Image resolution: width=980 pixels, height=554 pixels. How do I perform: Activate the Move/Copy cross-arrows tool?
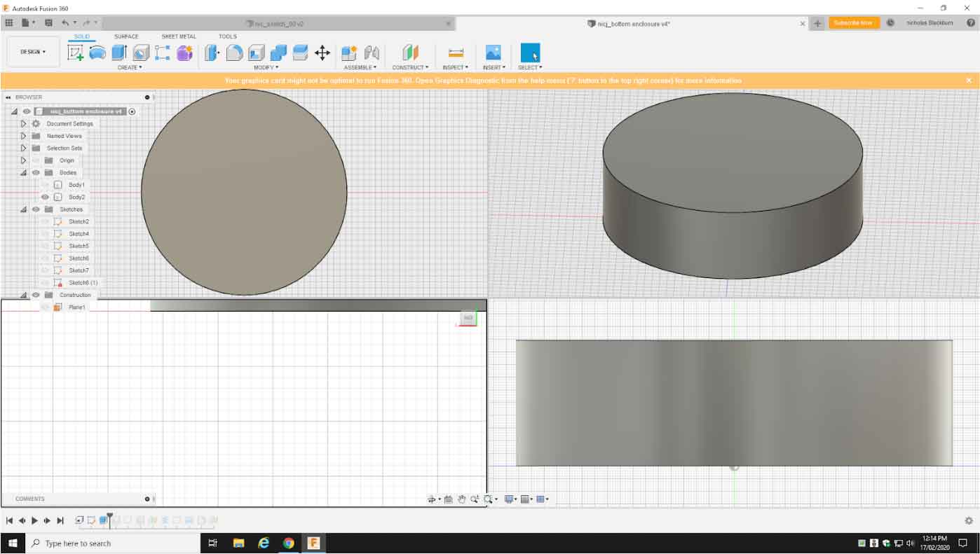(x=322, y=53)
